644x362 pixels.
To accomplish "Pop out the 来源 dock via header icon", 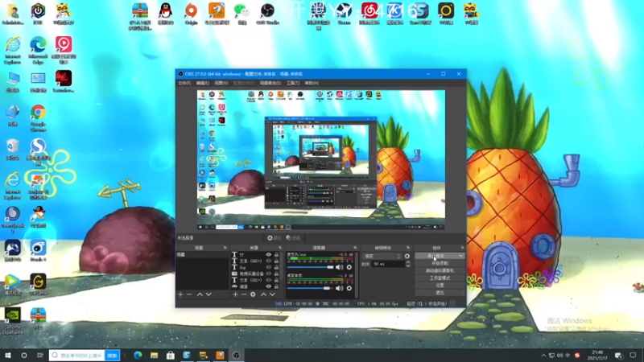I will [280, 248].
